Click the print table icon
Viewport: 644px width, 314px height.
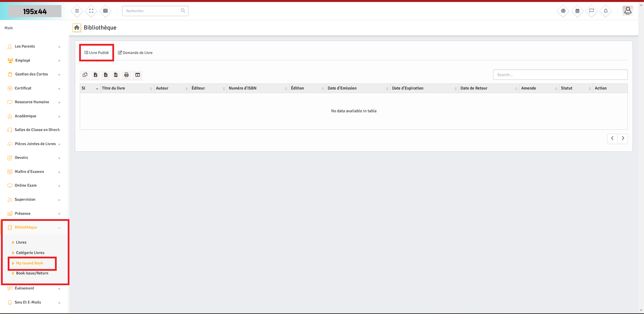pos(126,75)
